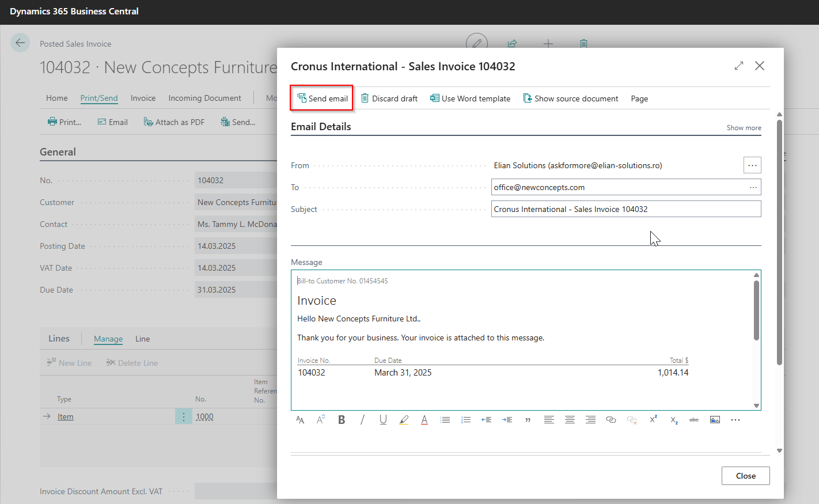Open the To recipients lookup ellipsis
The image size is (819, 504).
pyautogui.click(x=753, y=187)
